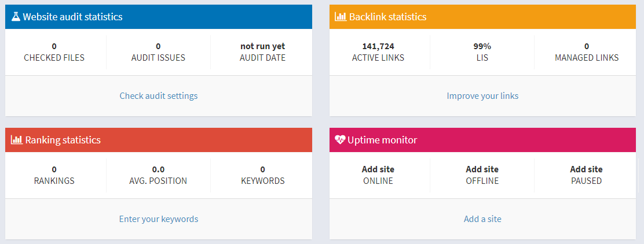The width and height of the screenshot is (644, 244).
Task: Click Add site above PAUSED
Action: coord(587,169)
